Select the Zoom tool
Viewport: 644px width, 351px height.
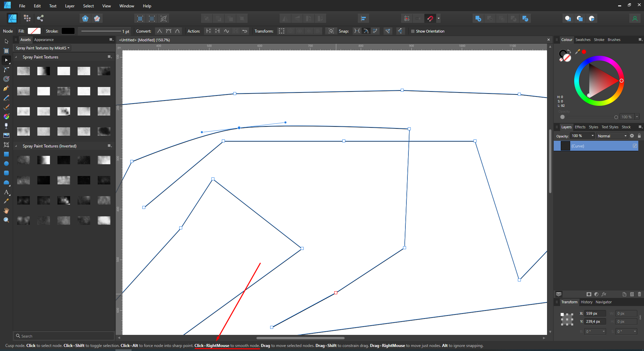pos(6,220)
